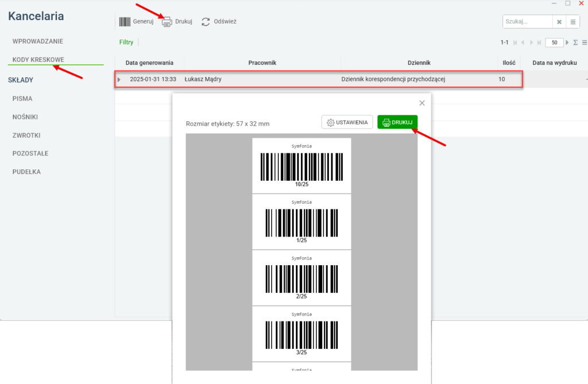
Task: Minimize the application window
Action: (554, 3)
